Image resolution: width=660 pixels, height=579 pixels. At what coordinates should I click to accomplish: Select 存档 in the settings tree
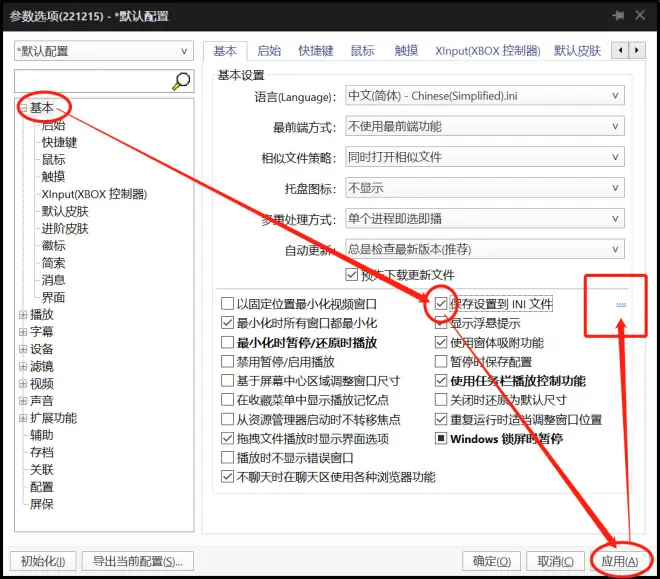[x=42, y=452]
